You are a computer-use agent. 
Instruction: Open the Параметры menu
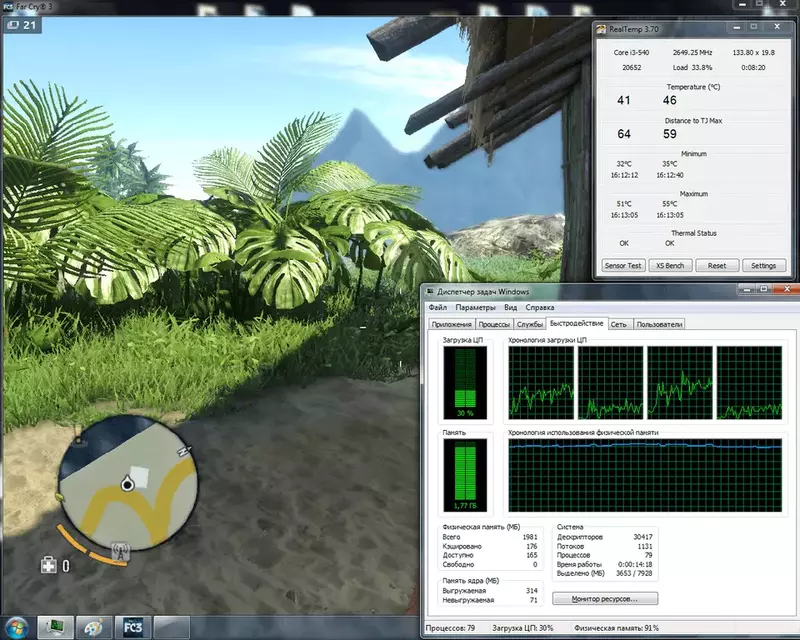(x=475, y=307)
